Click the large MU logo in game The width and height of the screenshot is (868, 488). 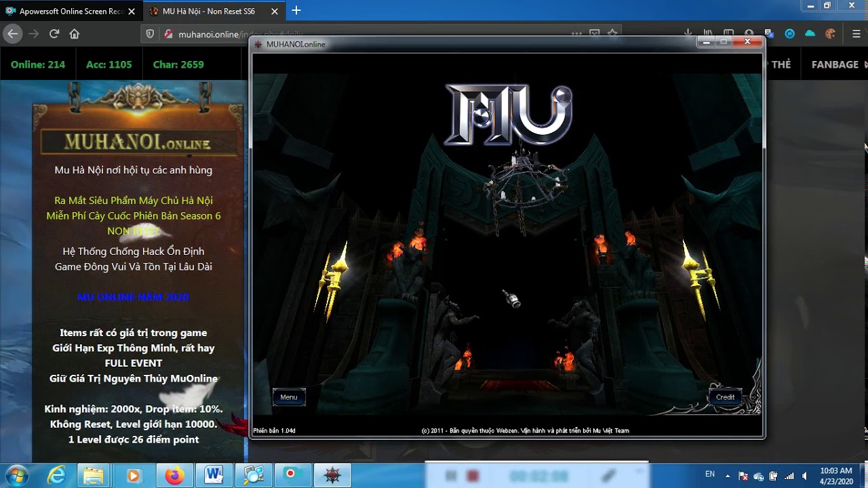[509, 115]
